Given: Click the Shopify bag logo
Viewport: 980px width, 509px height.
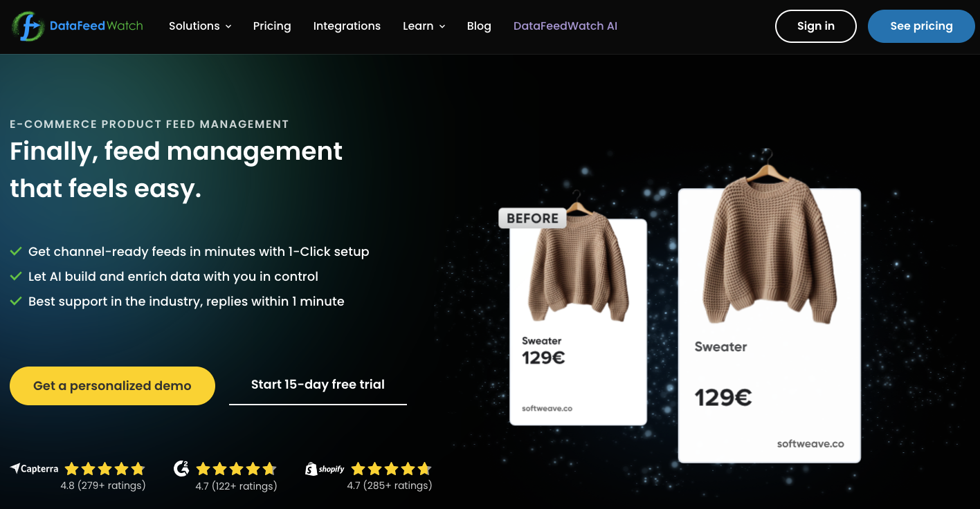Looking at the screenshot, I should 311,469.
